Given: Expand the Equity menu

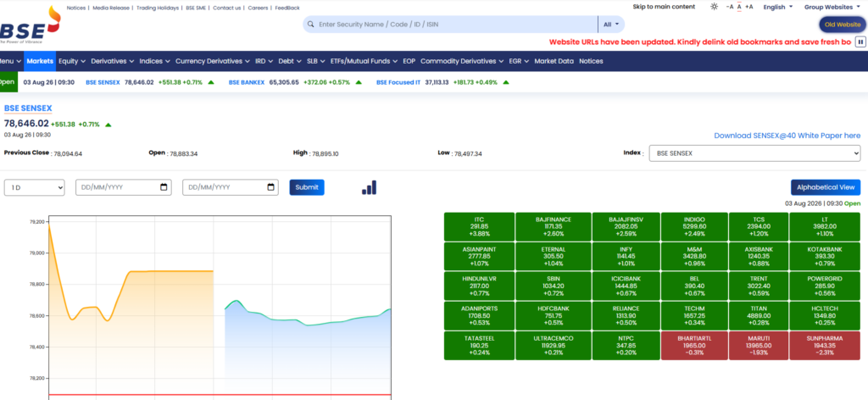Looking at the screenshot, I should (72, 61).
